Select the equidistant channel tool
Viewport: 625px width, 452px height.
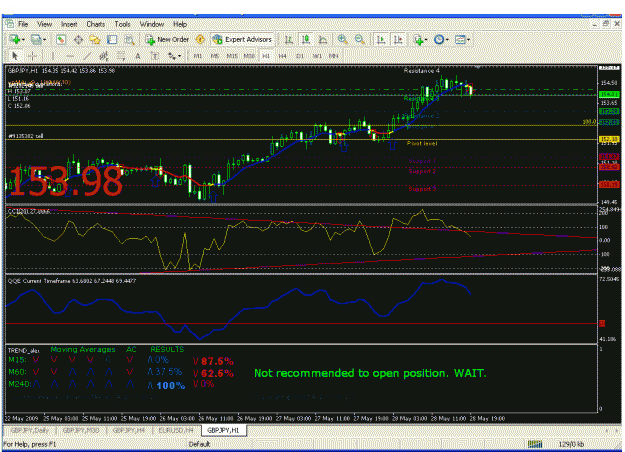(x=104, y=56)
